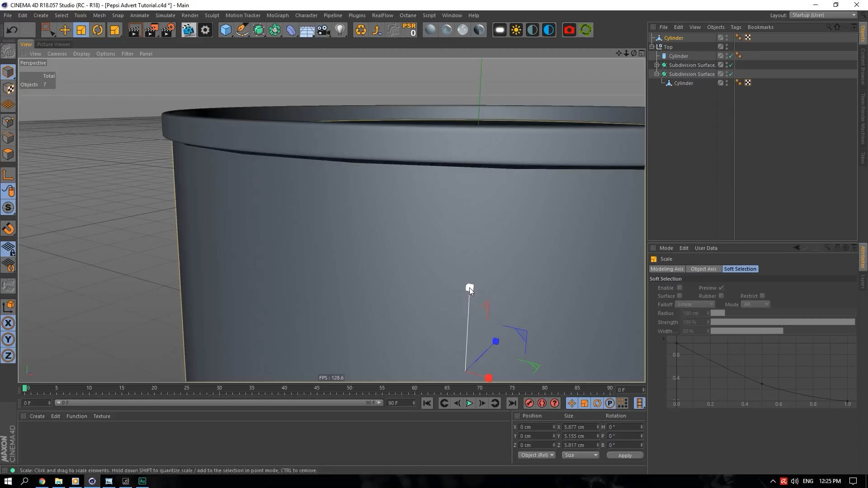The height and width of the screenshot is (488, 868).
Task: Enable the Soft Selection checkbox
Action: (679, 288)
